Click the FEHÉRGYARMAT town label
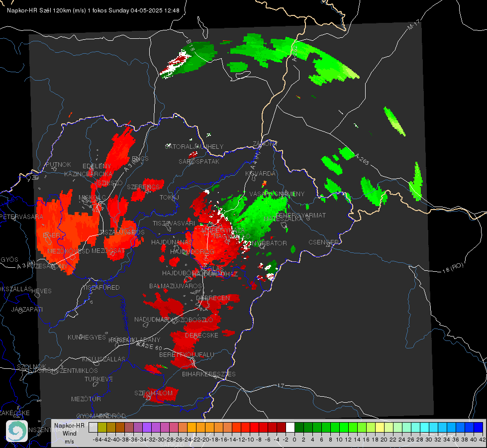487x448 pixels. [x=301, y=215]
